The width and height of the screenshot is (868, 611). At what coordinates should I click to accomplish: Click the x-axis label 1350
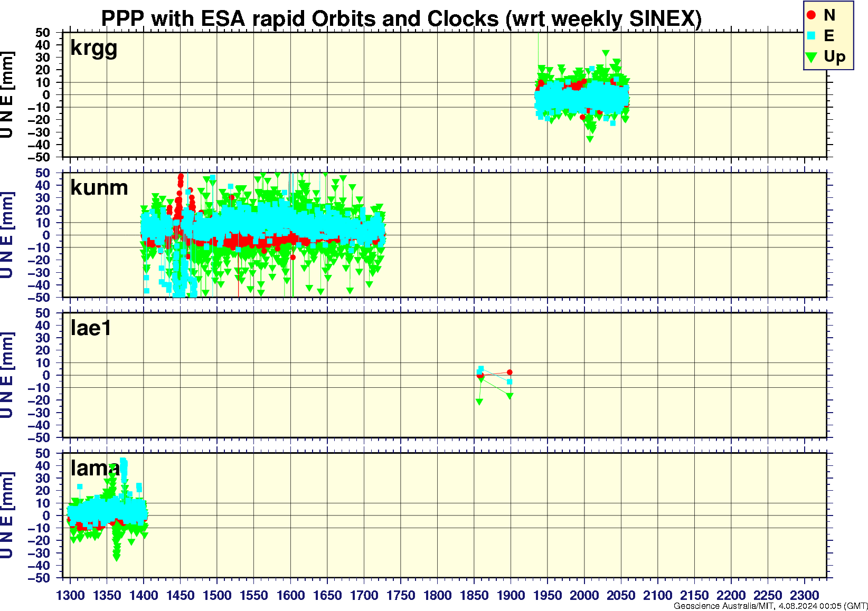pos(107,595)
